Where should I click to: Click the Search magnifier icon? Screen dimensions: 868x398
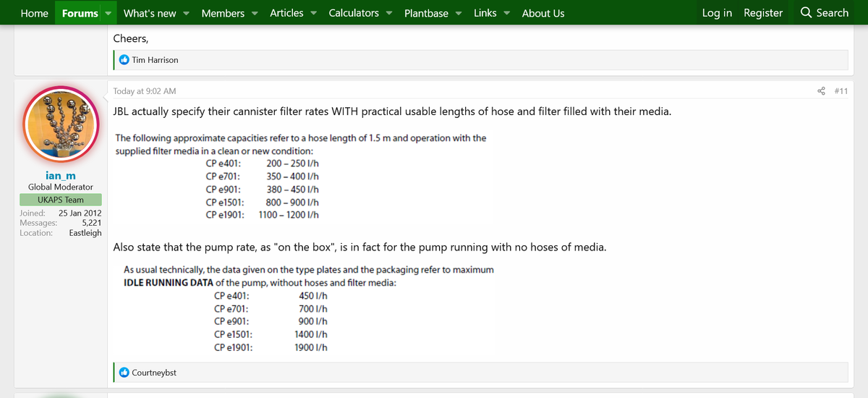pos(807,13)
